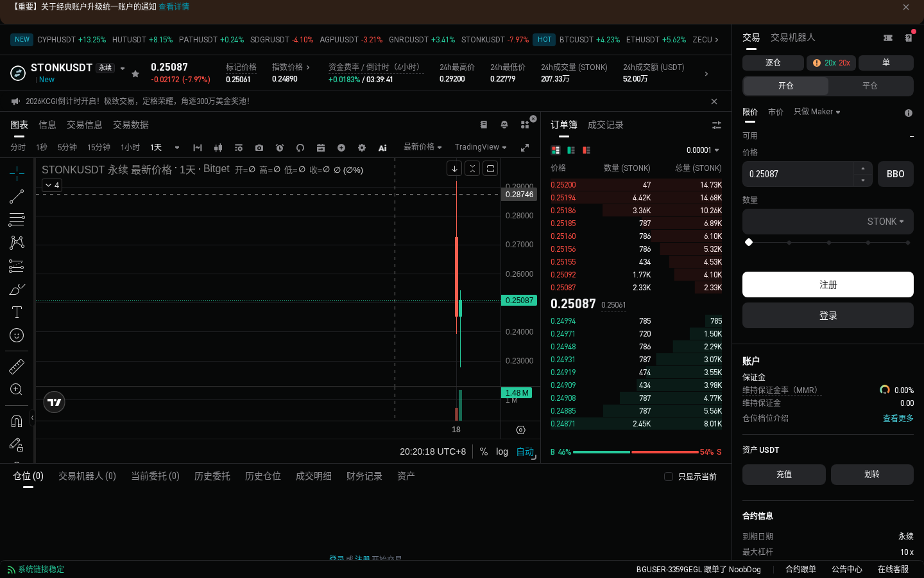The width and height of the screenshot is (924, 578).
Task: Increase price with the up stepper arrow
Action: pos(863,168)
